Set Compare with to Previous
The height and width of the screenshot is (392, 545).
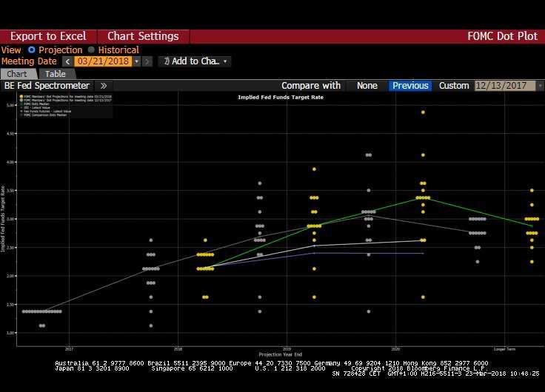pos(410,85)
